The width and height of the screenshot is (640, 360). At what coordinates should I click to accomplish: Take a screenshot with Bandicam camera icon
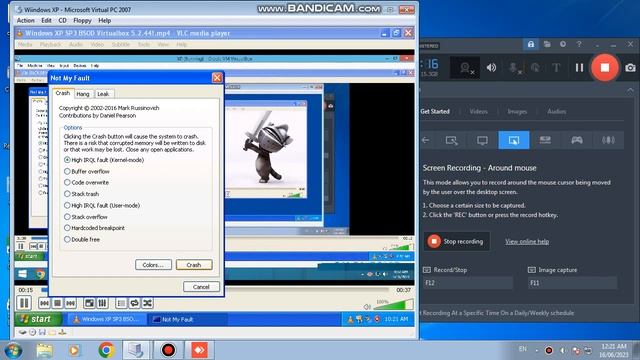pyautogui.click(x=630, y=68)
